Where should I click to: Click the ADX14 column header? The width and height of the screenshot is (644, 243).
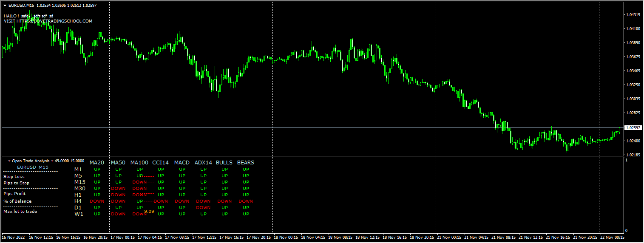tap(203, 162)
